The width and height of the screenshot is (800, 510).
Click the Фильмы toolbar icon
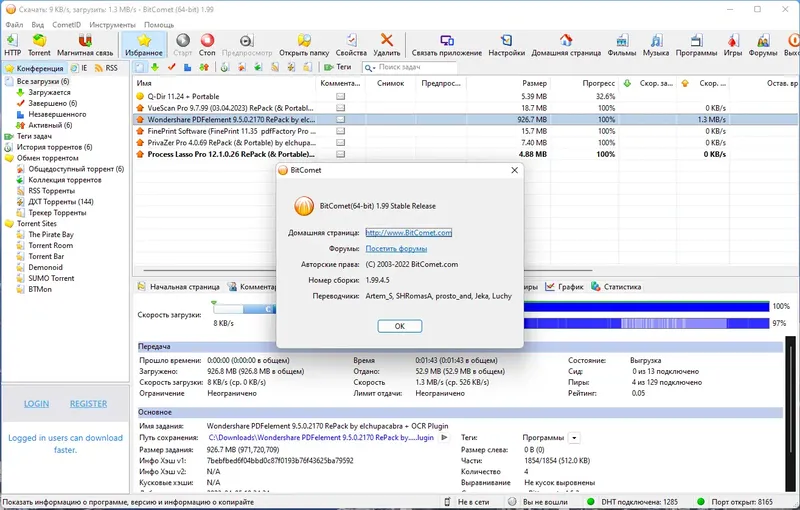pos(621,40)
